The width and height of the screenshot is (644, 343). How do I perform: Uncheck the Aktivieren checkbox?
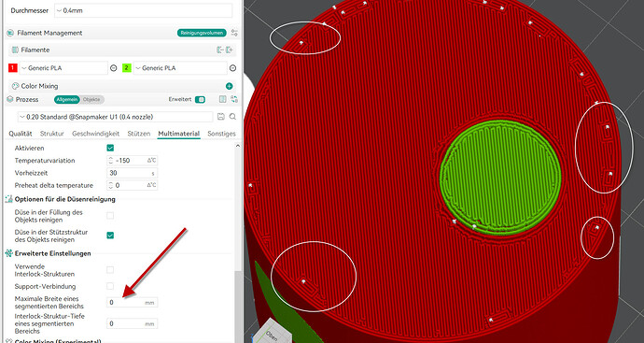click(110, 148)
